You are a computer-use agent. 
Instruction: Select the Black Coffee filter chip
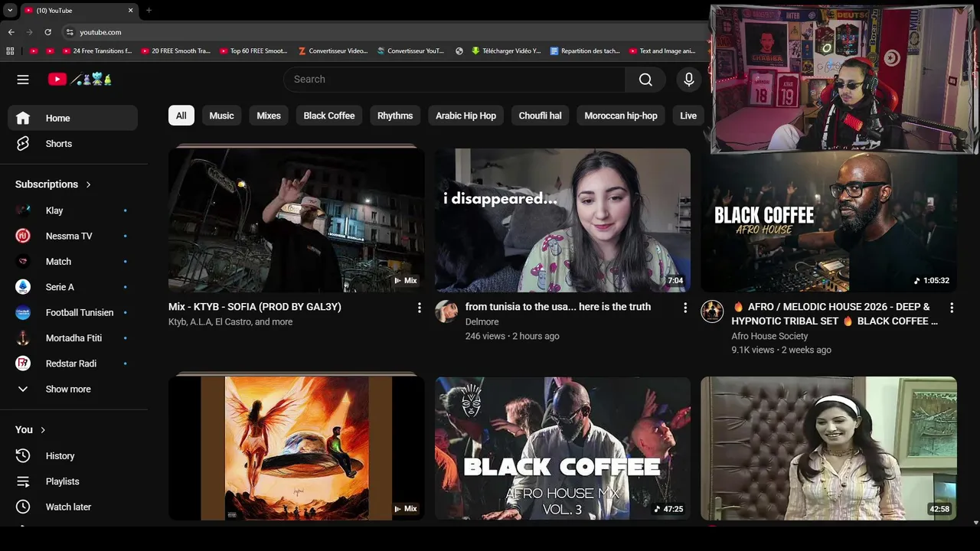pyautogui.click(x=329, y=116)
